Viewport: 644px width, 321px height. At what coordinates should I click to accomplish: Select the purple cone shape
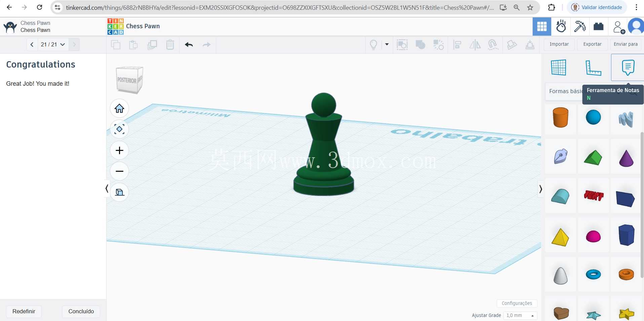coord(626,158)
